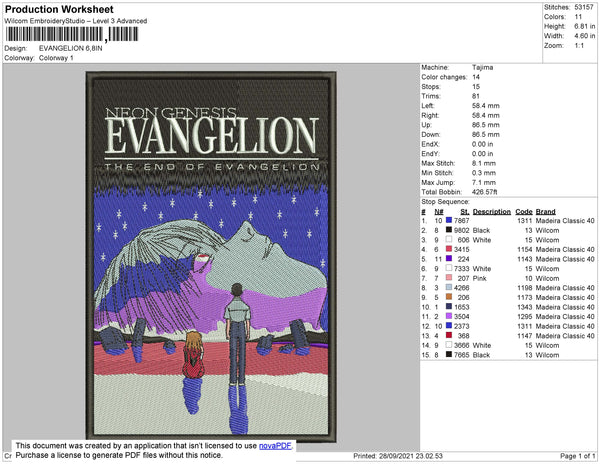Click the width value '4.60 in'
Viewport: 600px width, 464px height.
pos(585,36)
